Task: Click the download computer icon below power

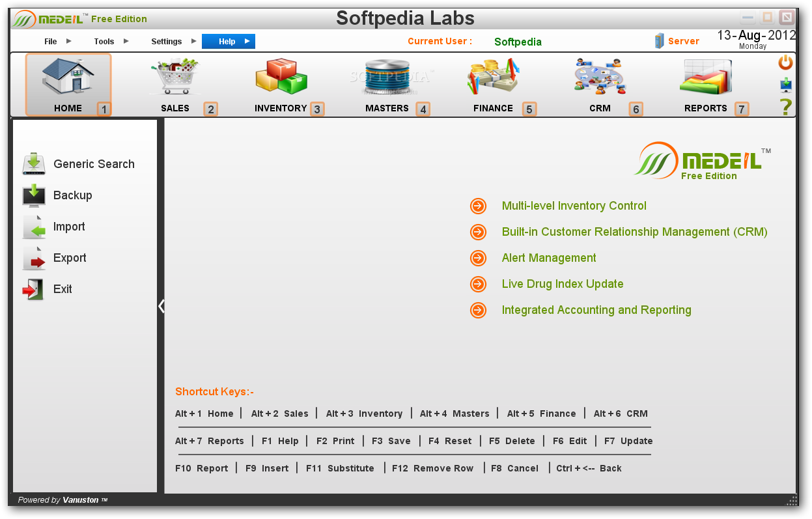Action: pos(786,85)
